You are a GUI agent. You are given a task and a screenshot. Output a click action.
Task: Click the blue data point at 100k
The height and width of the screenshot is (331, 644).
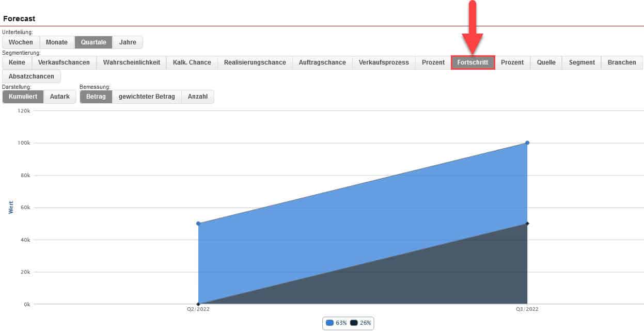(x=527, y=143)
